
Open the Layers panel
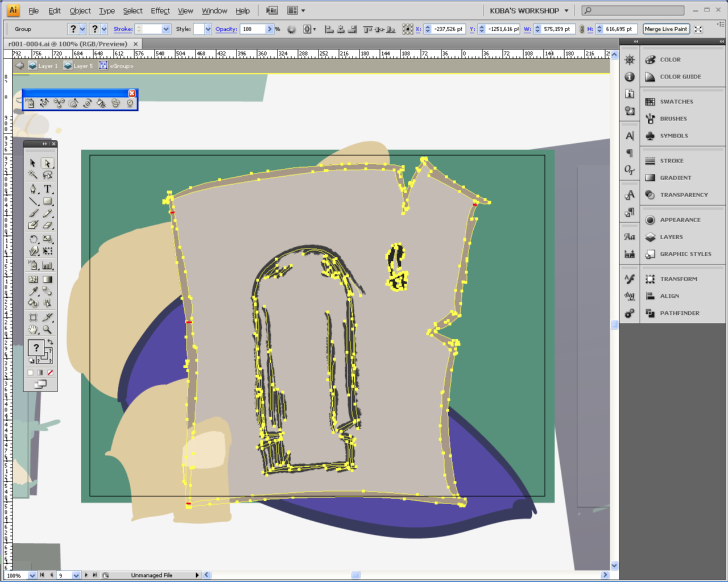671,237
